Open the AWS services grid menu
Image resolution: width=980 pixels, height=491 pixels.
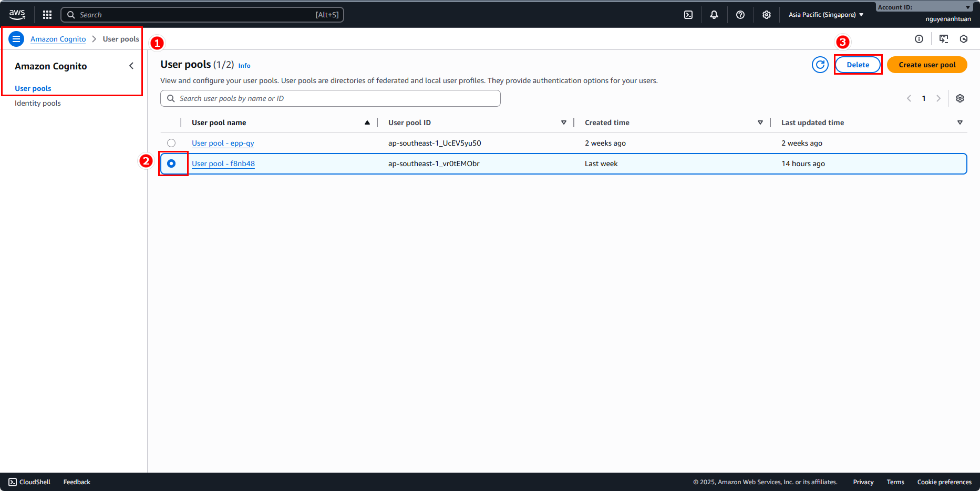(47, 15)
